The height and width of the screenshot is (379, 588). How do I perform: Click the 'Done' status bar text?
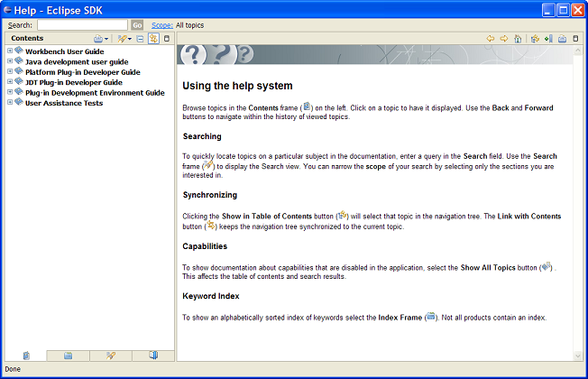[x=13, y=369]
